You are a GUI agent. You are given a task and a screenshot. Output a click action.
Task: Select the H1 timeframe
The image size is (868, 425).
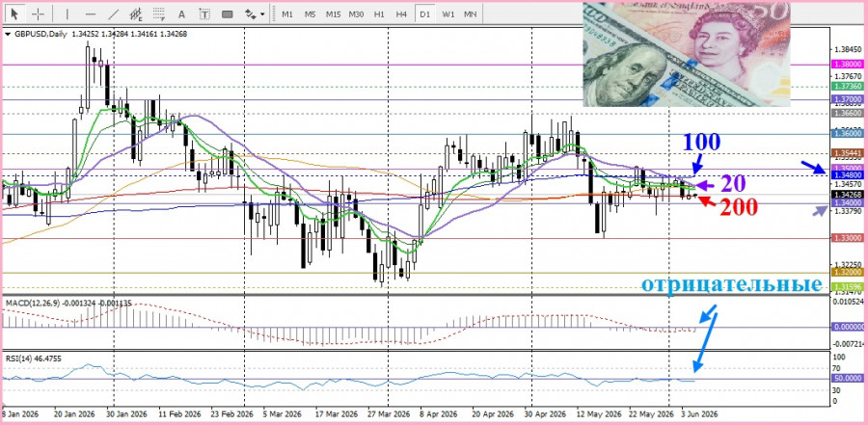tap(379, 13)
